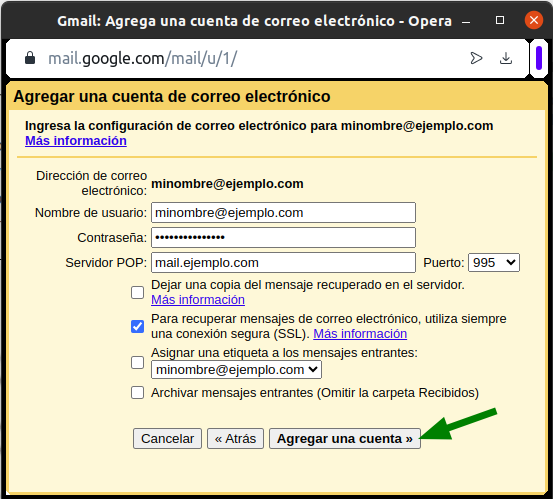Go back with the Atrás button
Image resolution: width=553 pixels, height=499 pixels.
[x=235, y=439]
